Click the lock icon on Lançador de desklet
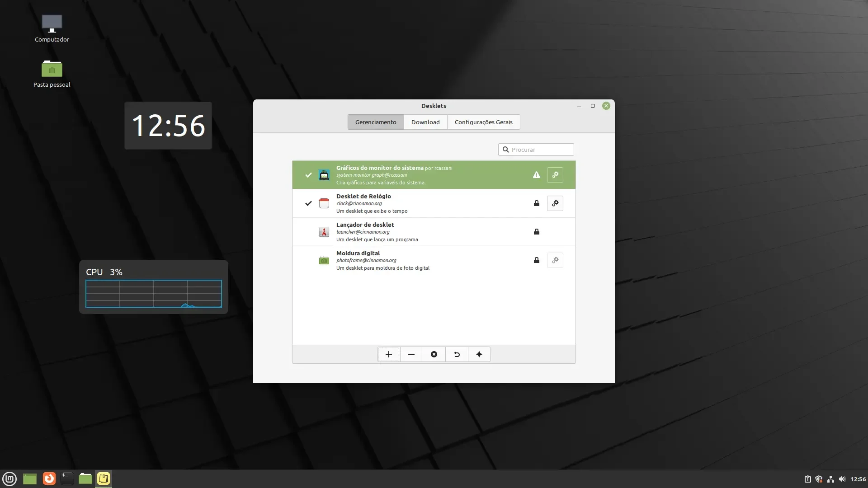The height and width of the screenshot is (488, 868). 537,232
